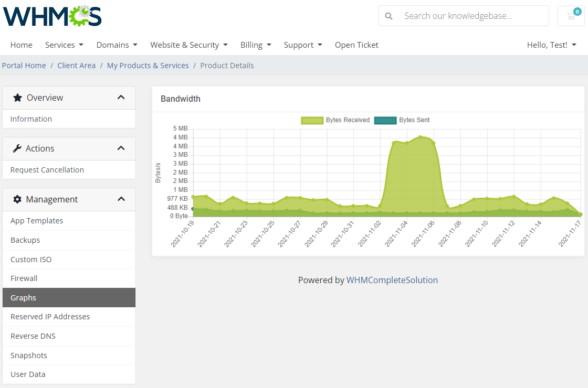Open the Hello, Test! account menu

[x=552, y=45]
